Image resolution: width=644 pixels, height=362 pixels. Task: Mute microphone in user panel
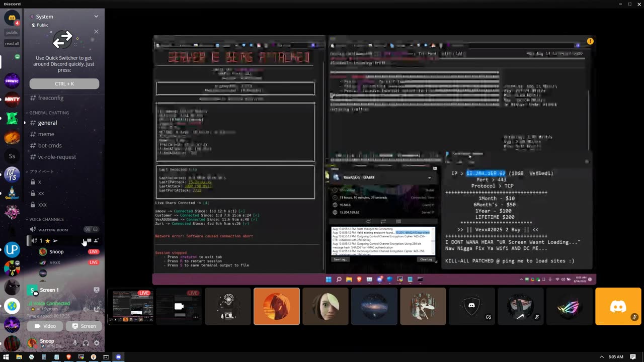tap(75, 343)
